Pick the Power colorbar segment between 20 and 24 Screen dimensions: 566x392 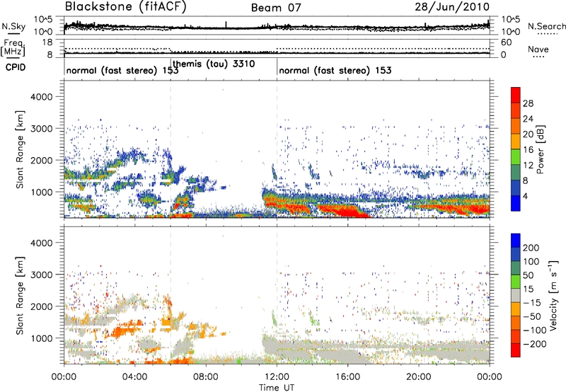pyautogui.click(x=516, y=126)
